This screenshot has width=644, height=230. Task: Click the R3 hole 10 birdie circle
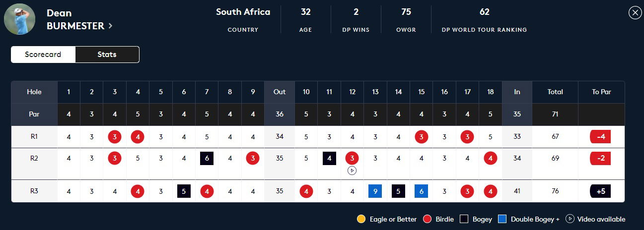306,191
